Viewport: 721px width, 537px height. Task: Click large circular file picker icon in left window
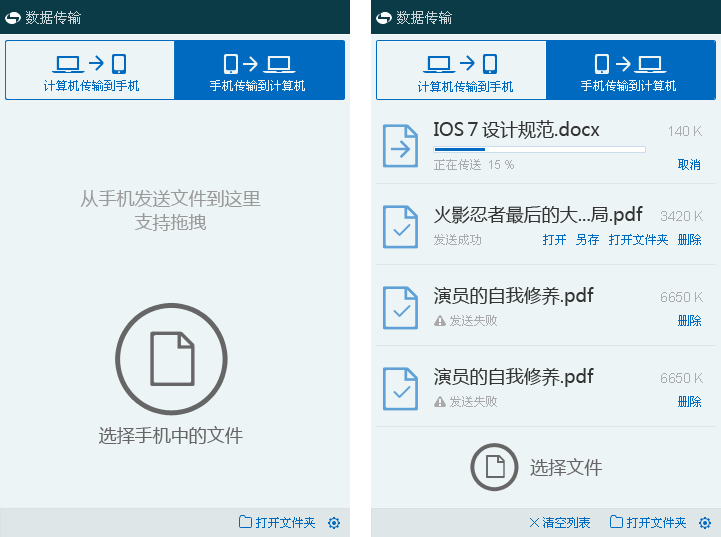tap(171, 359)
